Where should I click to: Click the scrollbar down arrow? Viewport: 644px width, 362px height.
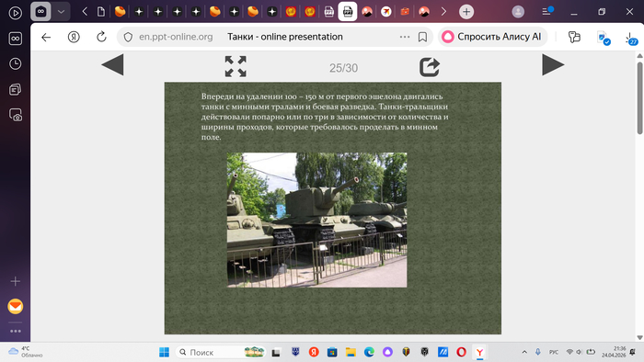coord(640,337)
